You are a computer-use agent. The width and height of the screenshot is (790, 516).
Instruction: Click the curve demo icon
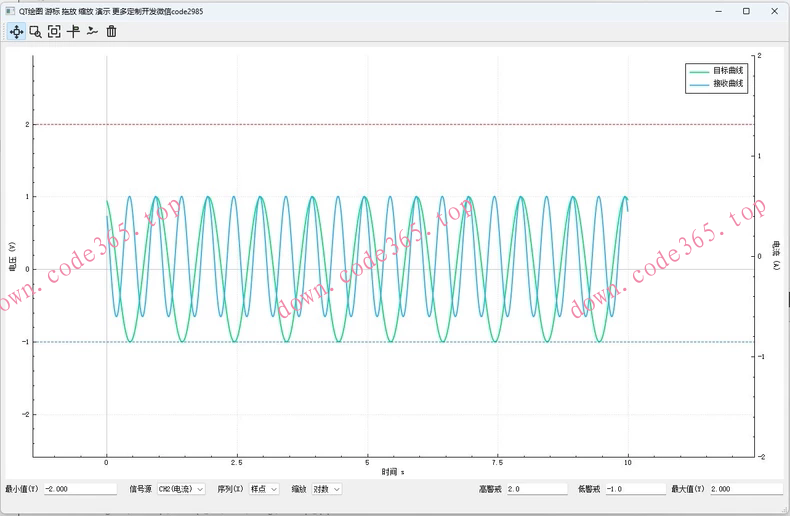point(92,31)
